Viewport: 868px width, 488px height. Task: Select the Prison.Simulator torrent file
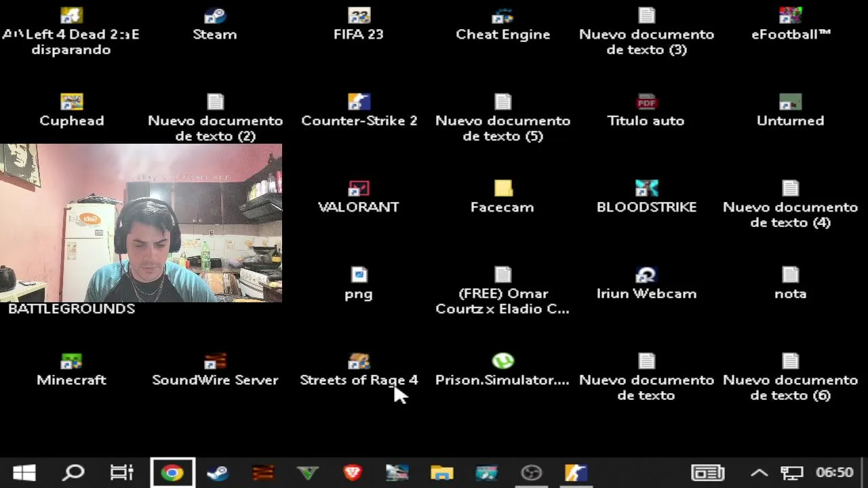pyautogui.click(x=502, y=370)
